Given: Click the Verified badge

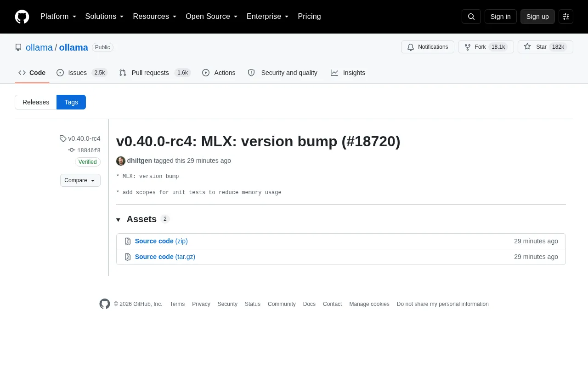Looking at the screenshot, I should point(88,162).
